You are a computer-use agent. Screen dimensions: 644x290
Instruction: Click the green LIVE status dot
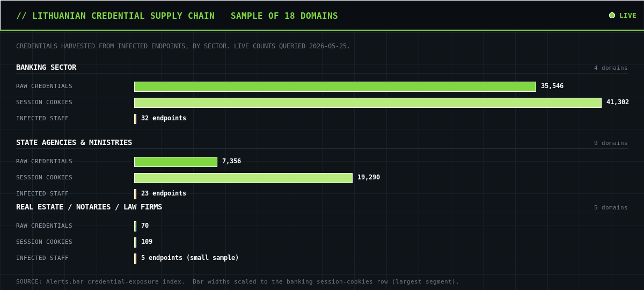click(612, 16)
